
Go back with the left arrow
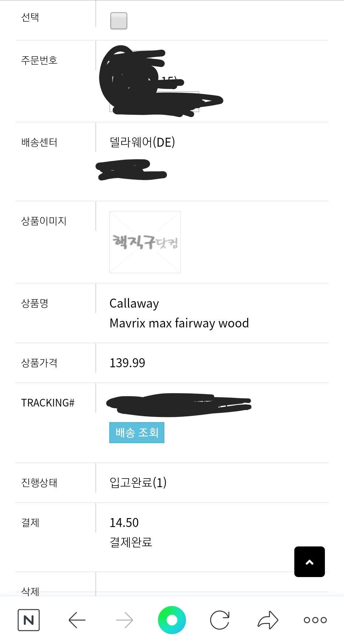click(77, 620)
